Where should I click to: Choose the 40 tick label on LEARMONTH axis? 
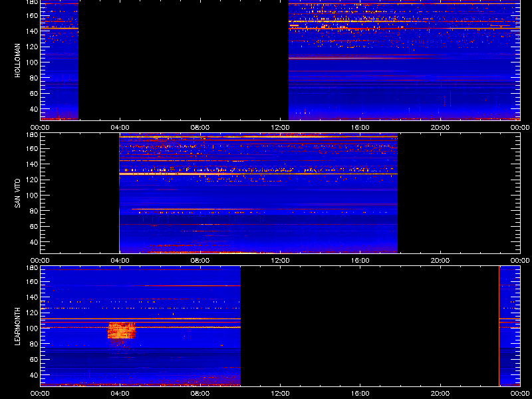tap(35, 375)
